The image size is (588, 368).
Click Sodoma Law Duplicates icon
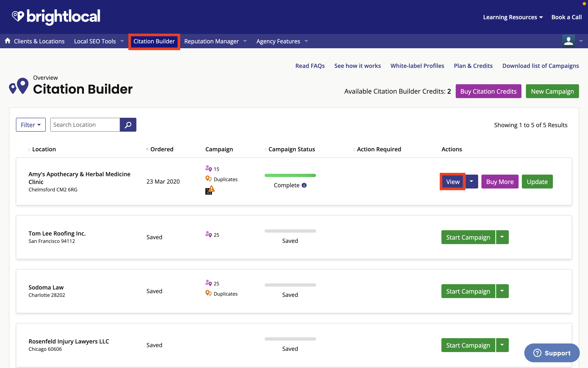(x=208, y=293)
